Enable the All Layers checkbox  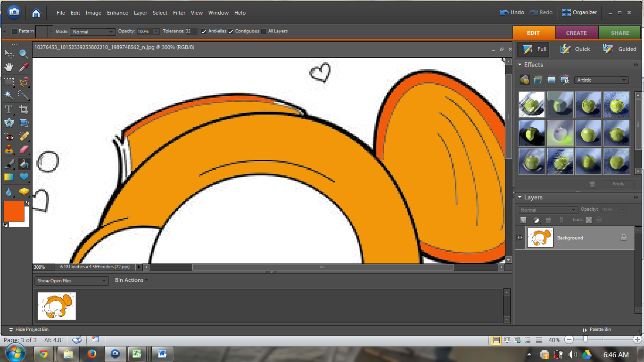(x=264, y=32)
